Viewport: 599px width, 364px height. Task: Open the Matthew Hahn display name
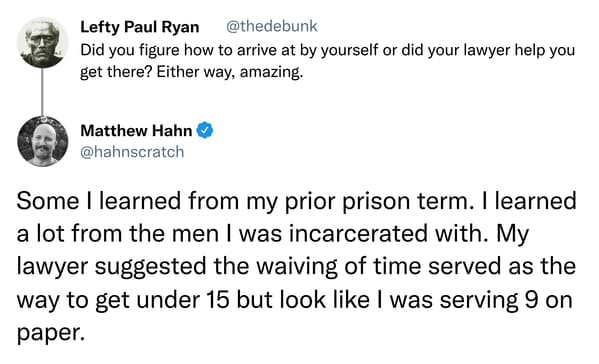[136, 131]
